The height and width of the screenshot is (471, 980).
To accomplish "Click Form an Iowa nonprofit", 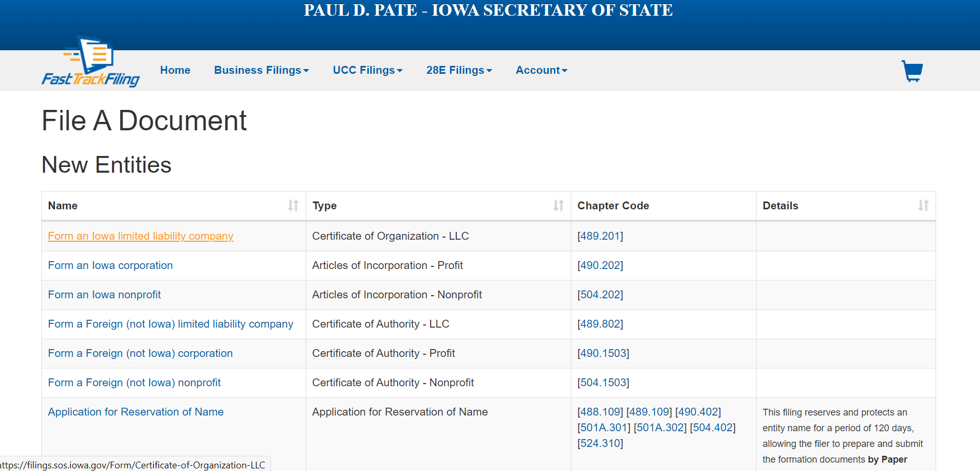I will click(104, 295).
